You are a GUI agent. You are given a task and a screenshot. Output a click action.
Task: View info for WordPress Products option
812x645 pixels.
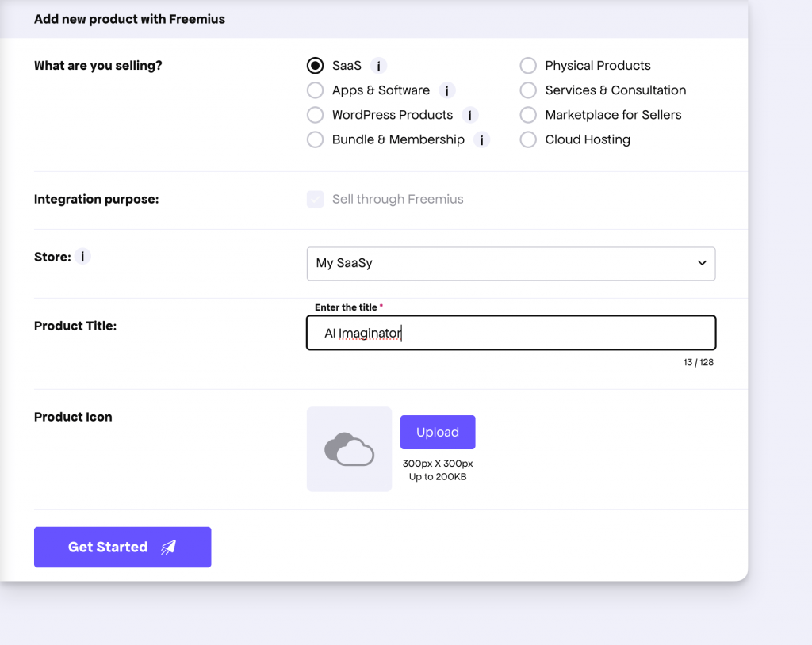(x=469, y=115)
